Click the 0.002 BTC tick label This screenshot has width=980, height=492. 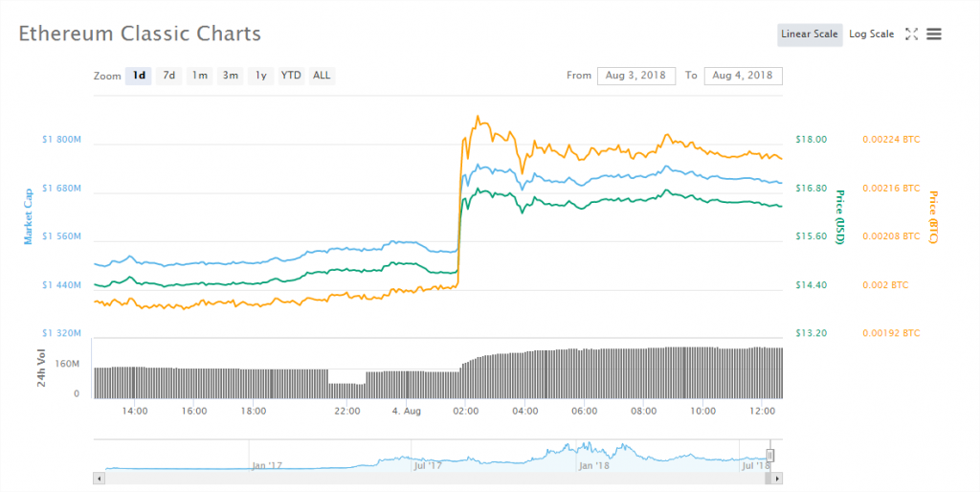tap(885, 285)
